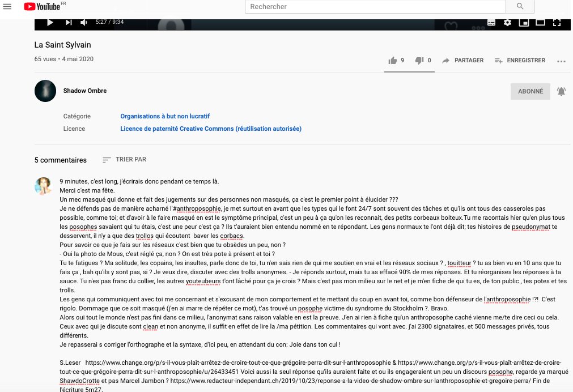Click the 65 vues • 4 mai 2020 text

[x=64, y=59]
